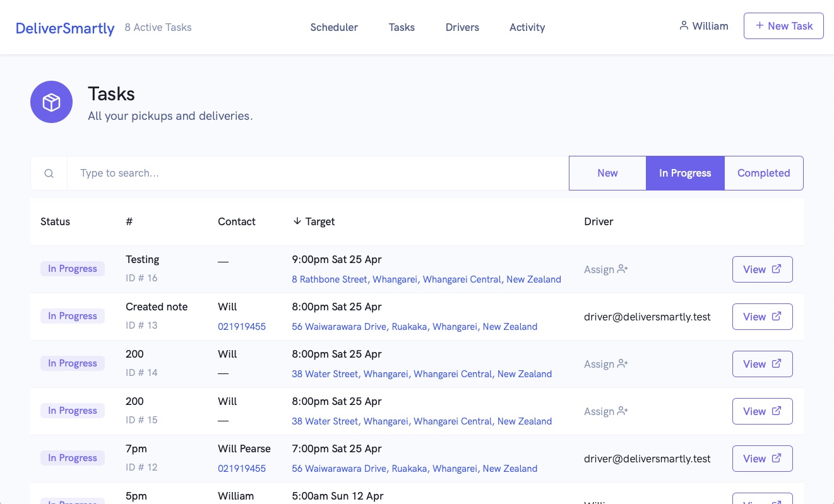Screen dimensions: 834x504
Task: Call 021919455 in Will Pearse row
Action: click(242, 469)
